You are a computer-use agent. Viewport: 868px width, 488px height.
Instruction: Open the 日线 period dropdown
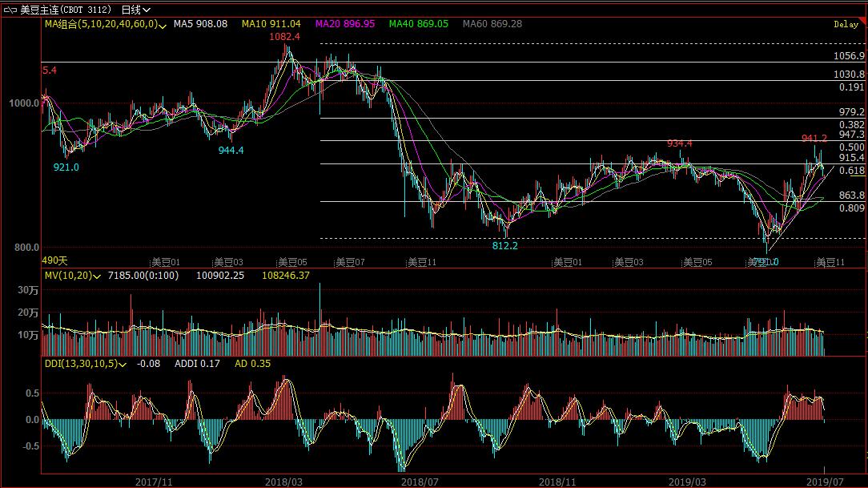click(x=135, y=10)
